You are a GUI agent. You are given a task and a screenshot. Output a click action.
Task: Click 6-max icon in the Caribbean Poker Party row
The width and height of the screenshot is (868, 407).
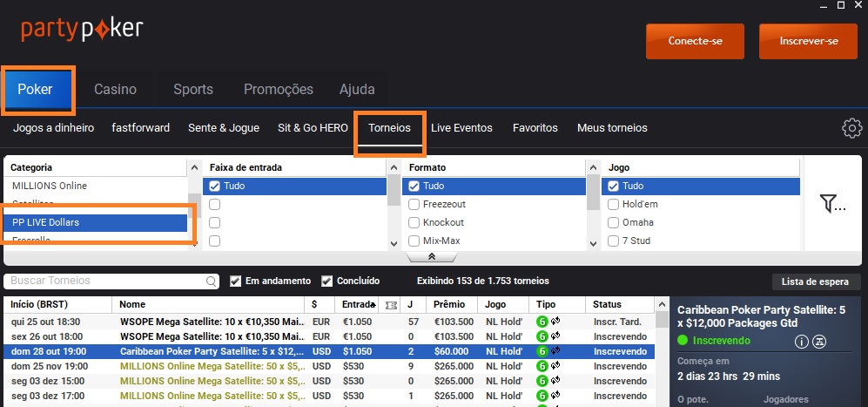[542, 351]
